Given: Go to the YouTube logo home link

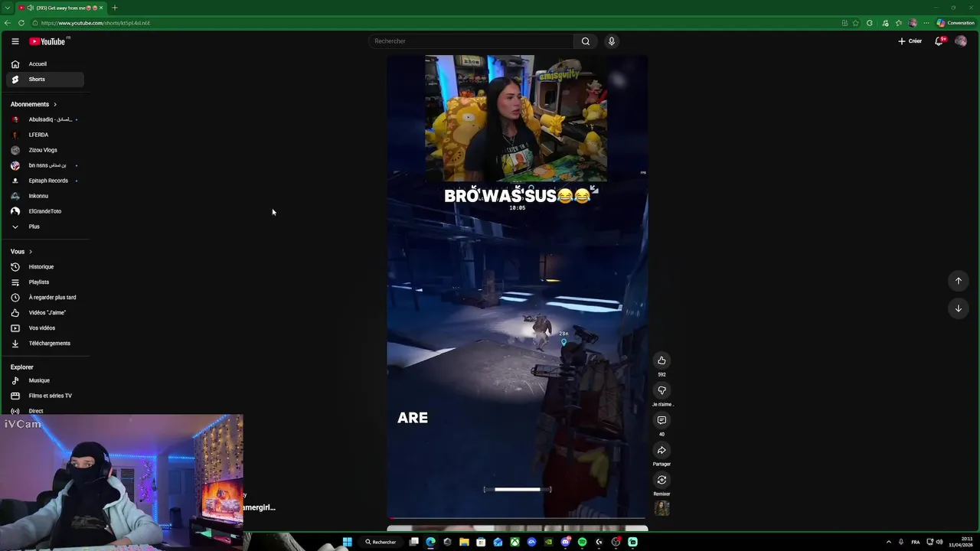Looking at the screenshot, I should coord(47,41).
